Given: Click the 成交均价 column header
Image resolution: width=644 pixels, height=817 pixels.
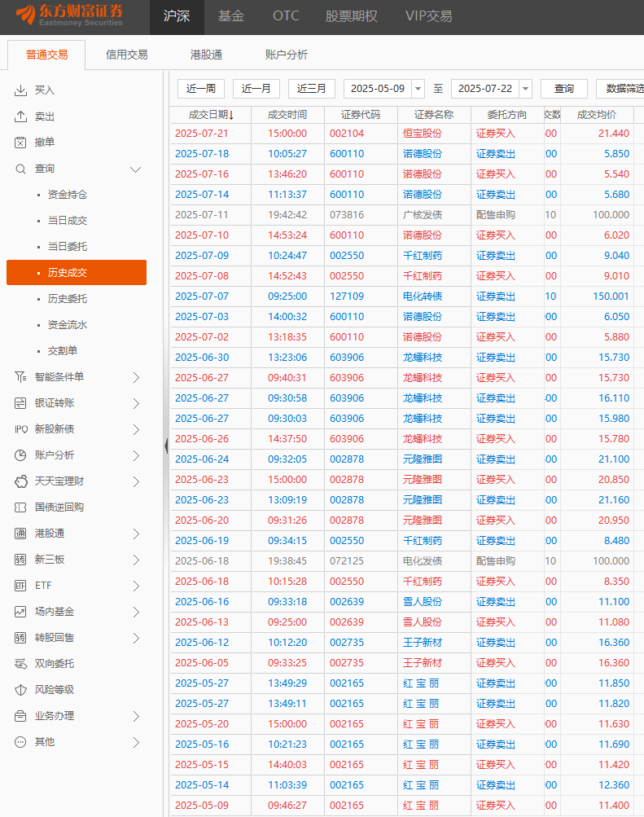Looking at the screenshot, I should [x=597, y=115].
